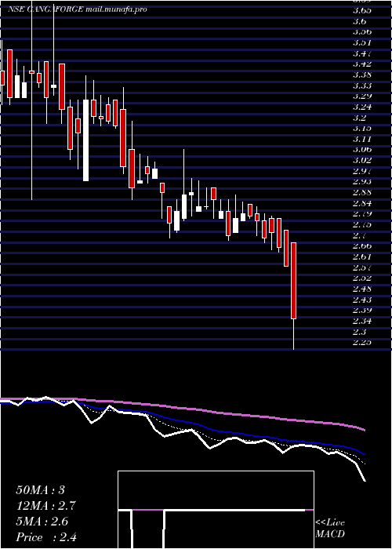The image size is (392, 549).
Task: Select the 12MA : 2.7 value
Action: pyautogui.click(x=45, y=506)
